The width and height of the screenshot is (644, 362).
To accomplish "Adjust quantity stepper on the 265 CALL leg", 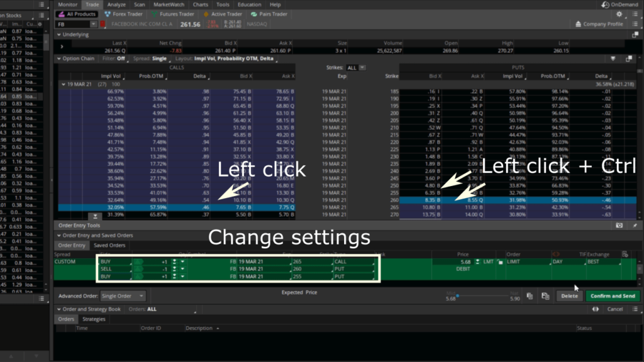I will pyautogui.click(x=175, y=262).
